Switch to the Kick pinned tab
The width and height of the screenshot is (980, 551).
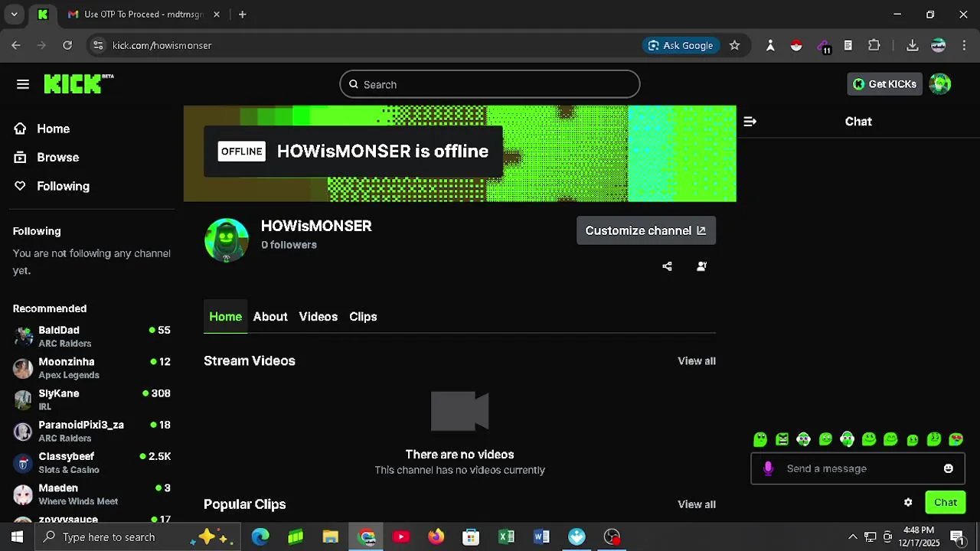tap(43, 14)
